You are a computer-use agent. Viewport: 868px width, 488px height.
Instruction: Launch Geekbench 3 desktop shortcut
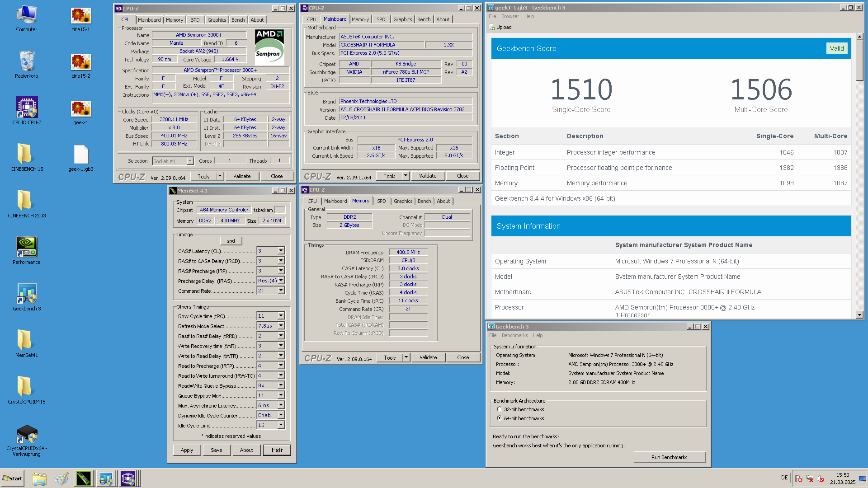coord(27,297)
